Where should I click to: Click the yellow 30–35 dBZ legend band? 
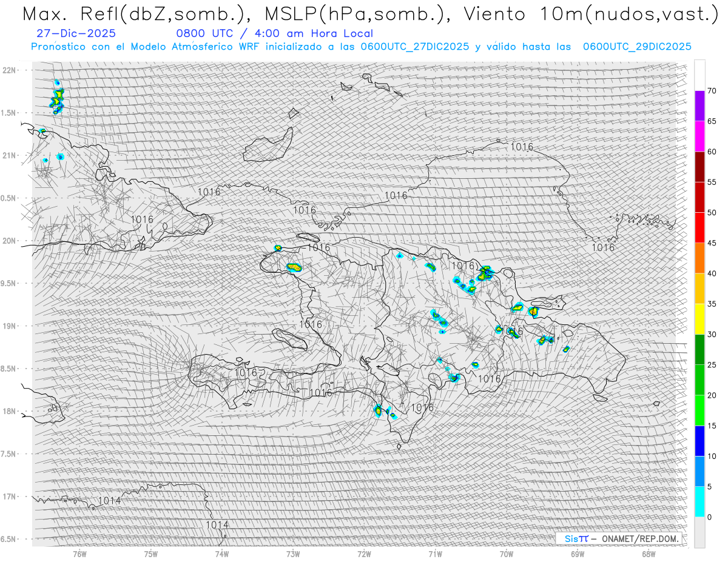coord(699,319)
